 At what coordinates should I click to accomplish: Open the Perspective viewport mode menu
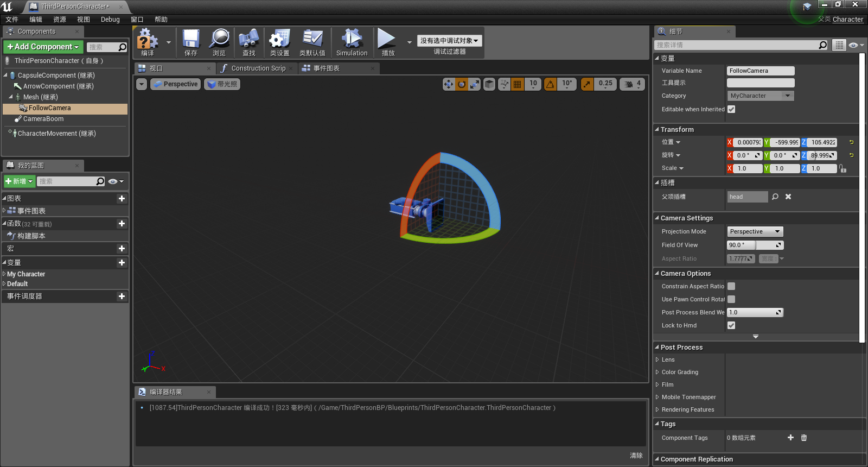click(x=175, y=84)
